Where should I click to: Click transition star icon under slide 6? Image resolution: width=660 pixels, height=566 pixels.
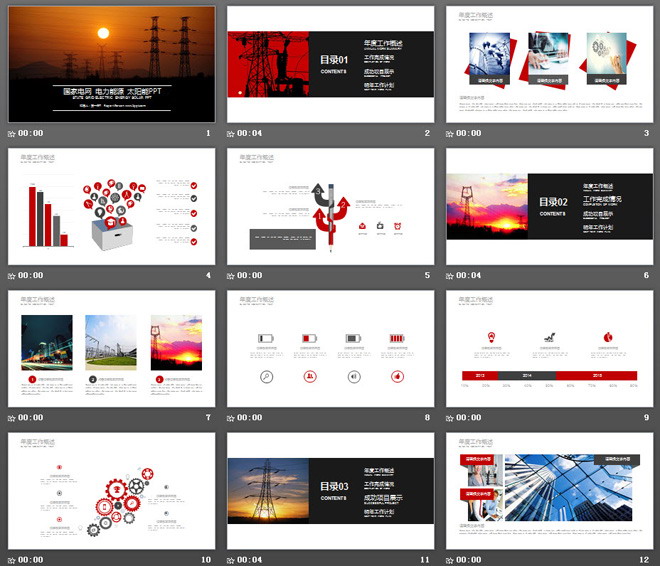pyautogui.click(x=449, y=275)
